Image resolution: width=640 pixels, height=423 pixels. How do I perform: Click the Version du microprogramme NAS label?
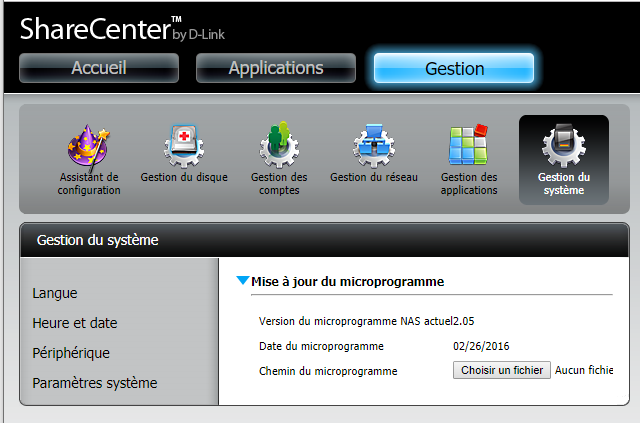click(342, 321)
